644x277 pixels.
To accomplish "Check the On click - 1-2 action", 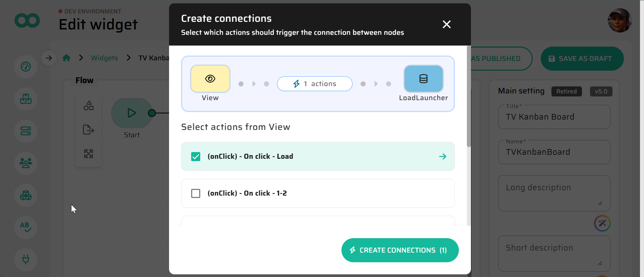I will tap(196, 193).
